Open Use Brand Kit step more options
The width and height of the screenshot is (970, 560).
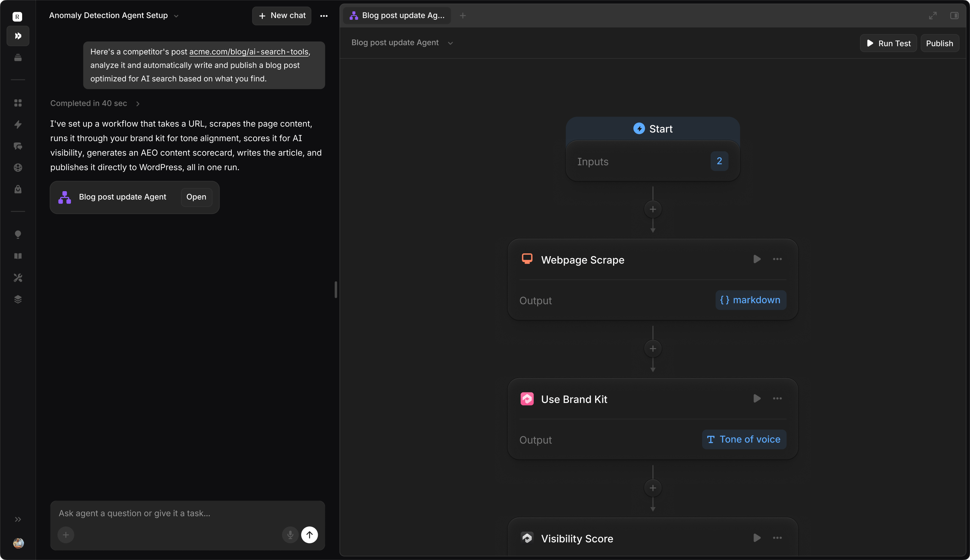coord(777,399)
